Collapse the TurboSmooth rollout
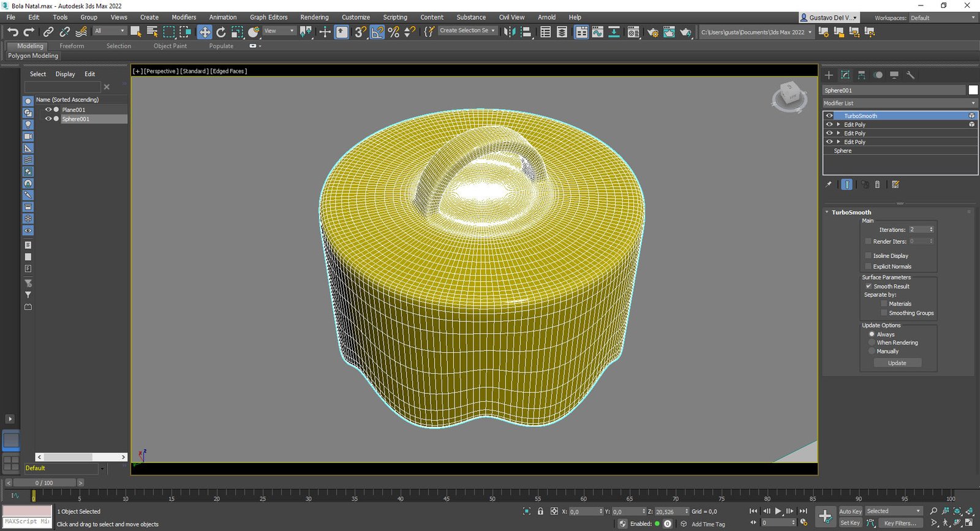The width and height of the screenshot is (980, 531). [x=827, y=212]
